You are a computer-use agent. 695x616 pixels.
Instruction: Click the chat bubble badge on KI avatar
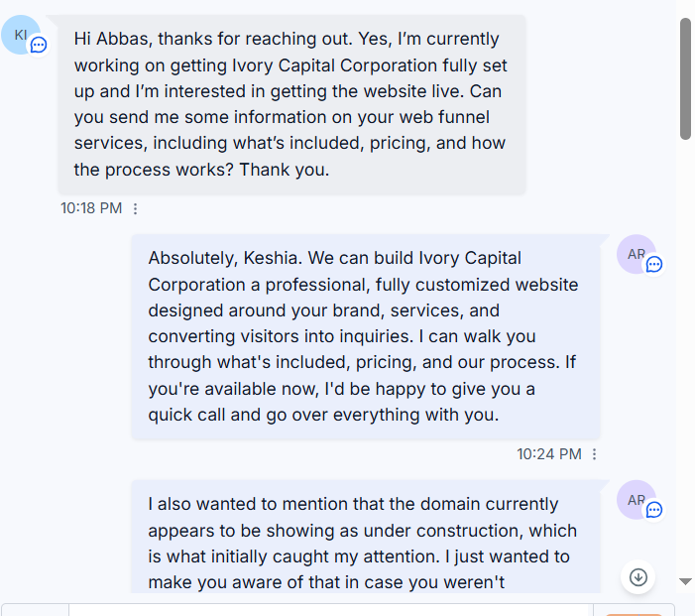39,45
